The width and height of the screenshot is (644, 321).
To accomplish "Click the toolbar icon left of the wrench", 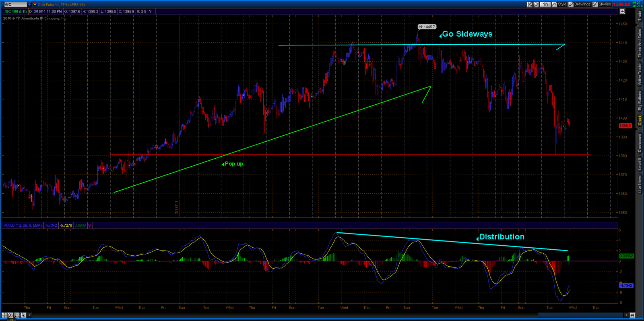I will pos(530,4).
